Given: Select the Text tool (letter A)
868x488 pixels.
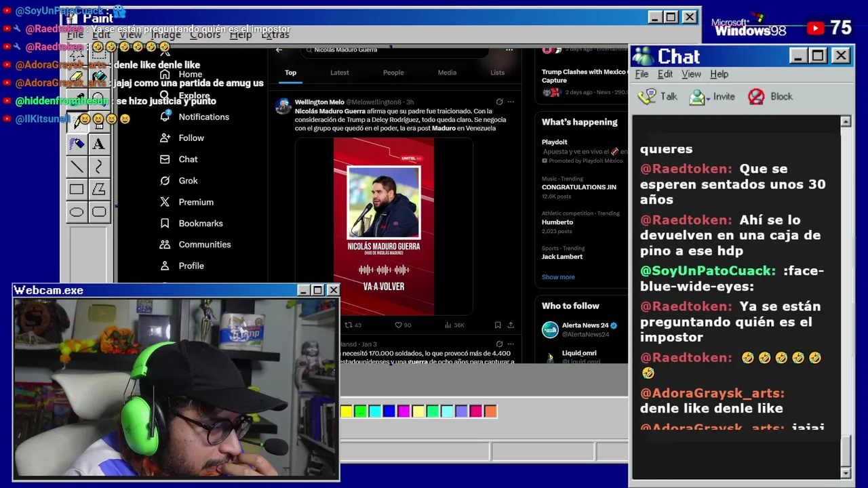Looking at the screenshot, I should coord(99,144).
